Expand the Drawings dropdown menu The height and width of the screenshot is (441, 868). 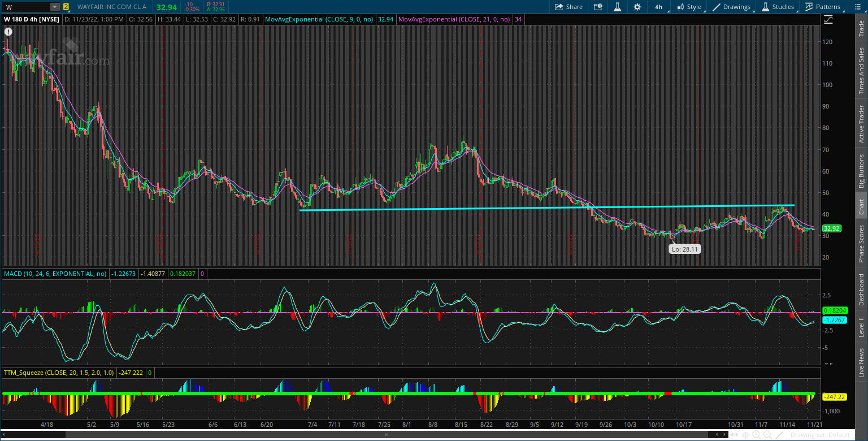click(x=732, y=7)
